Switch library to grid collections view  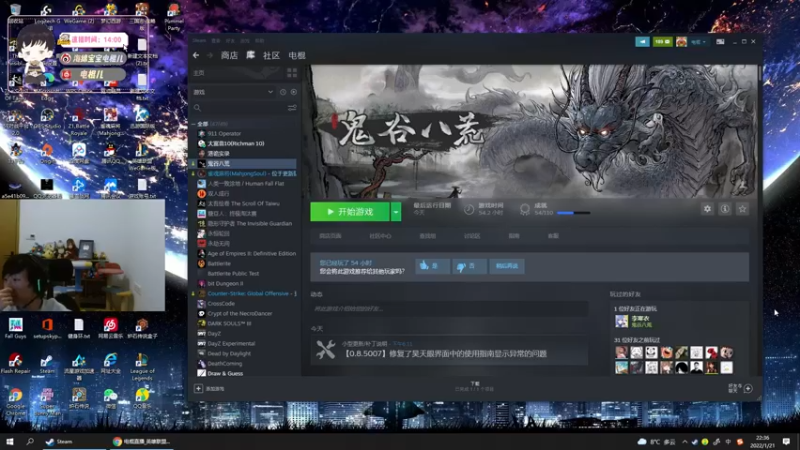click(292, 73)
